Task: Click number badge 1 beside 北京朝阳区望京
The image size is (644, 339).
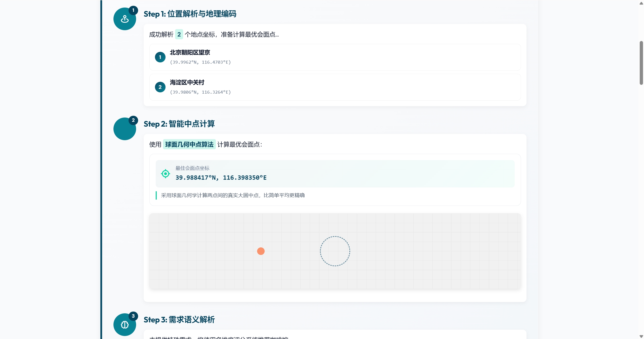Action: click(160, 57)
